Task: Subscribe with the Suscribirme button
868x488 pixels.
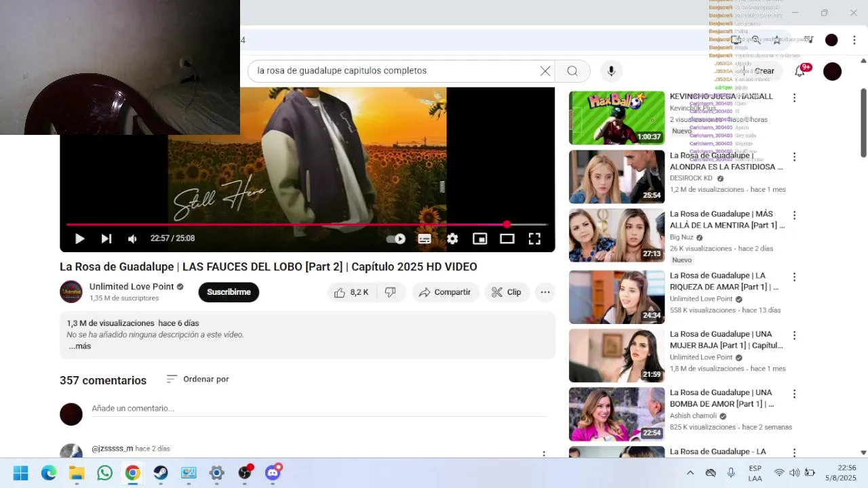Action: coord(229,292)
